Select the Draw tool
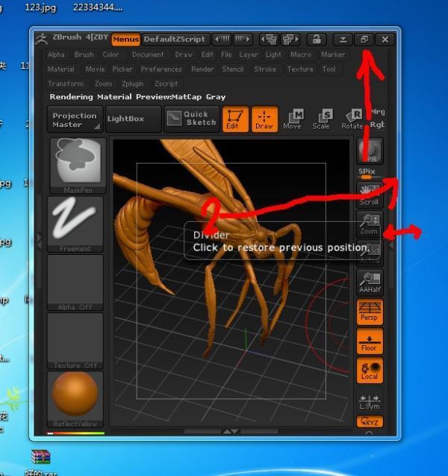Image resolution: width=448 pixels, height=476 pixels. [264, 119]
